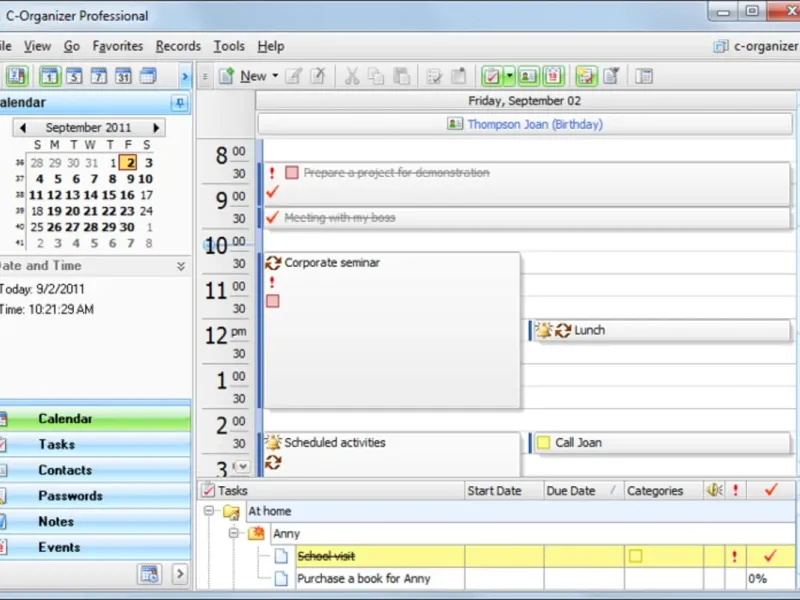Click the New entry document icon

[x=227, y=76]
